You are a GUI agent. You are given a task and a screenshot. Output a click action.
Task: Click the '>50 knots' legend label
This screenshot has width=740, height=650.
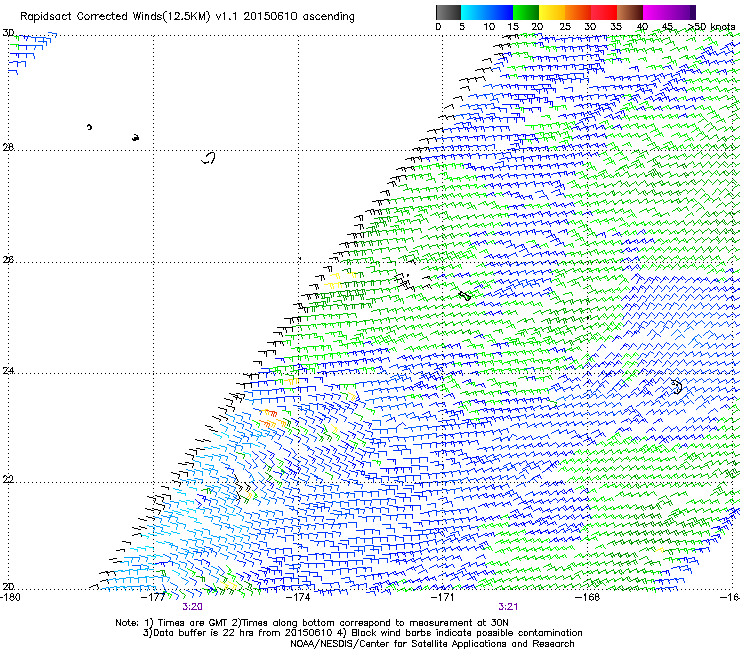click(x=711, y=27)
